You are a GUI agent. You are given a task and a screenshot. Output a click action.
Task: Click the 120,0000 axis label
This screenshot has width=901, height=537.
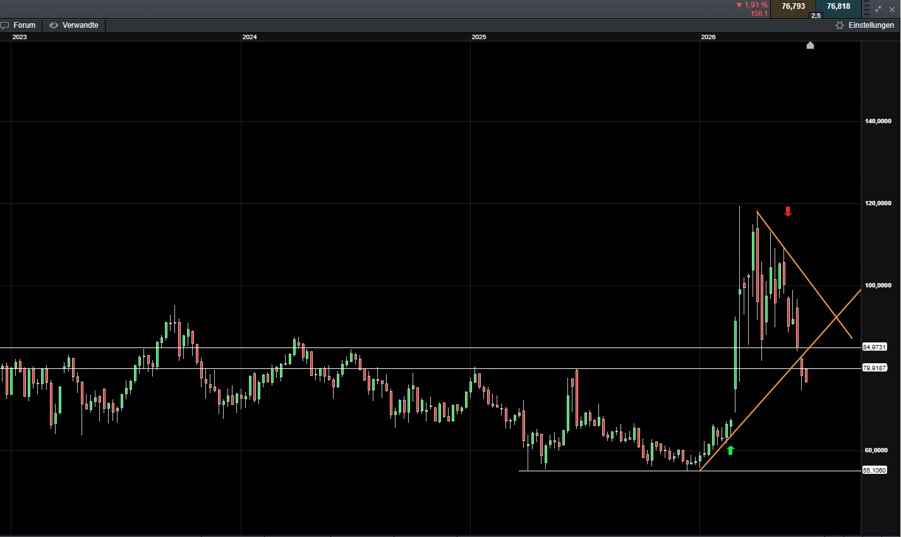click(x=877, y=203)
